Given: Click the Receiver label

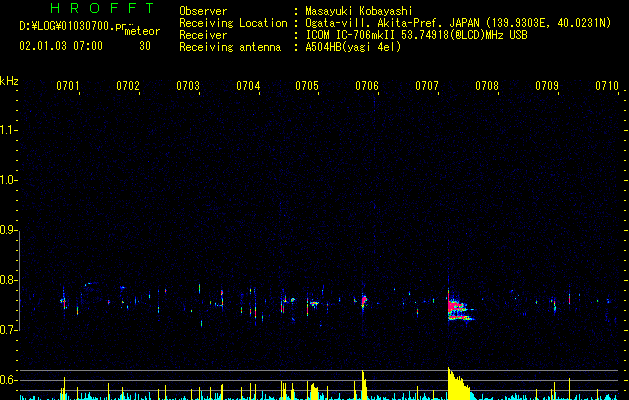Looking at the screenshot, I should pyautogui.click(x=203, y=35).
